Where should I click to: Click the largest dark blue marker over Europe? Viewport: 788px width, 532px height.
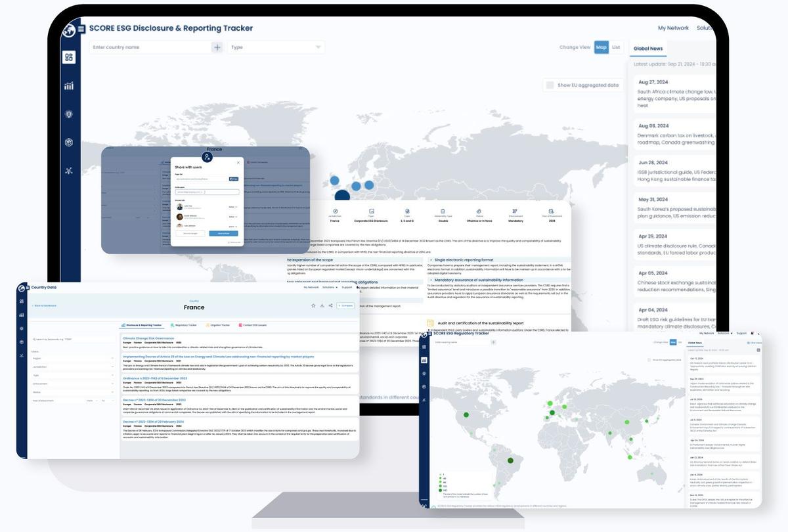point(343,196)
